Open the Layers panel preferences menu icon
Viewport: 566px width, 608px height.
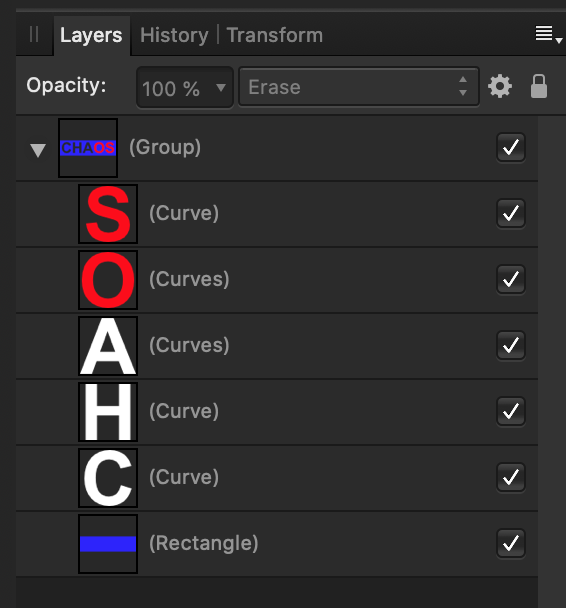[548, 35]
